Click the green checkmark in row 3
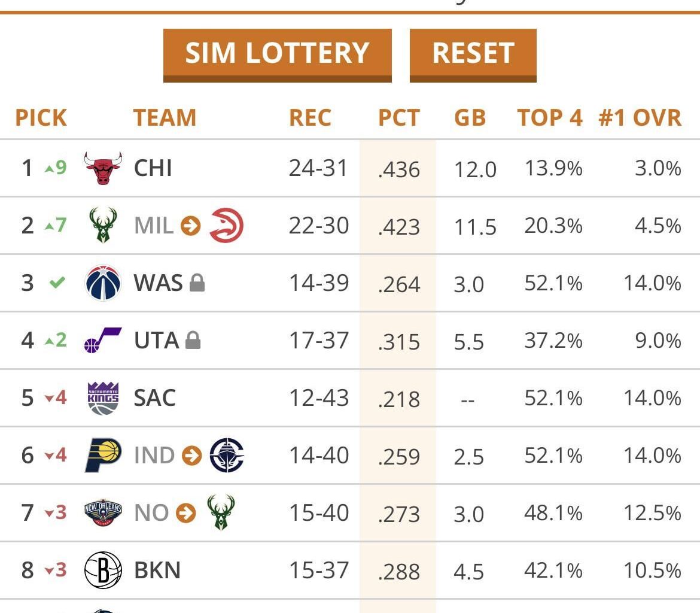Screen dimensions: 700x613 pyautogui.click(x=57, y=283)
